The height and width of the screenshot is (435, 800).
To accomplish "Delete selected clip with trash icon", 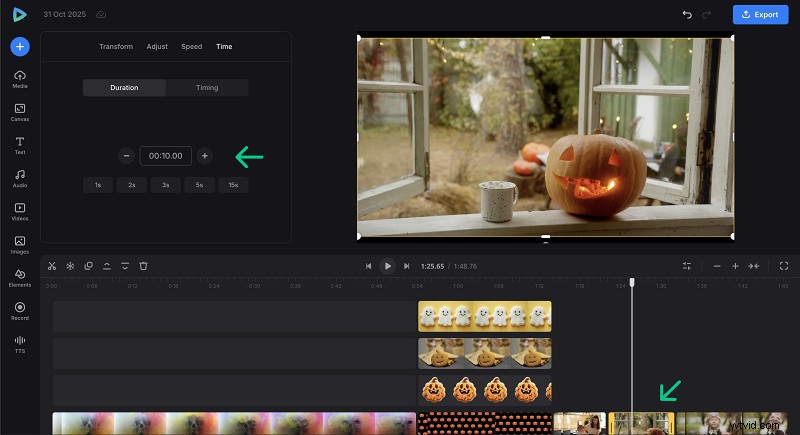I will click(143, 266).
